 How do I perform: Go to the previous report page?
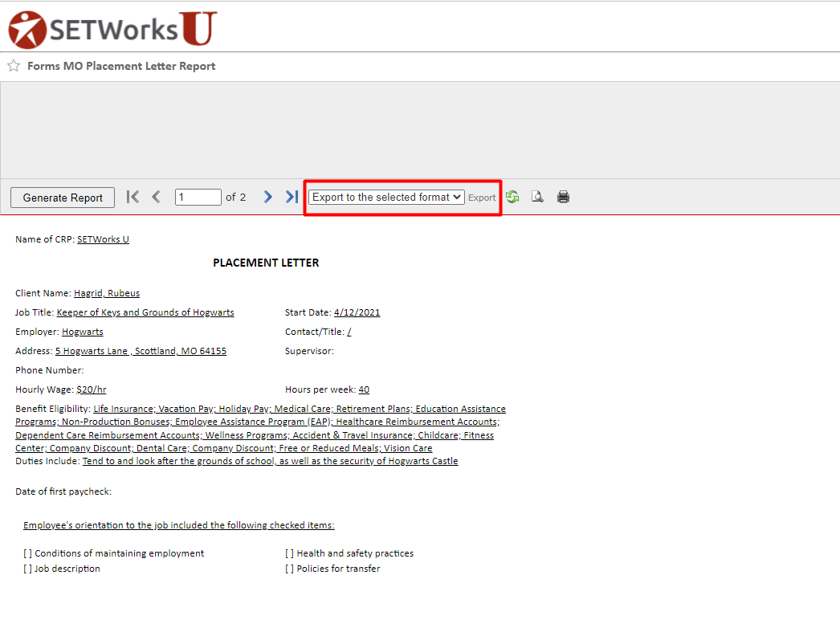click(156, 198)
